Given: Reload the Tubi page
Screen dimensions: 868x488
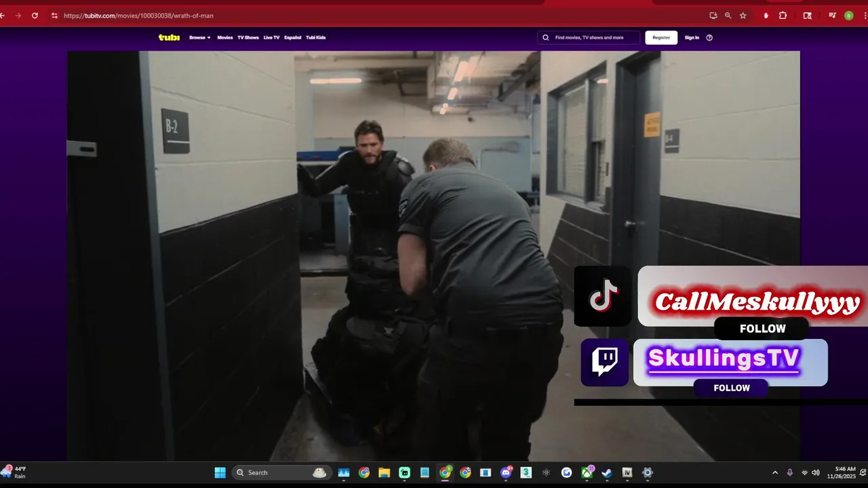Looking at the screenshot, I should 35,16.
